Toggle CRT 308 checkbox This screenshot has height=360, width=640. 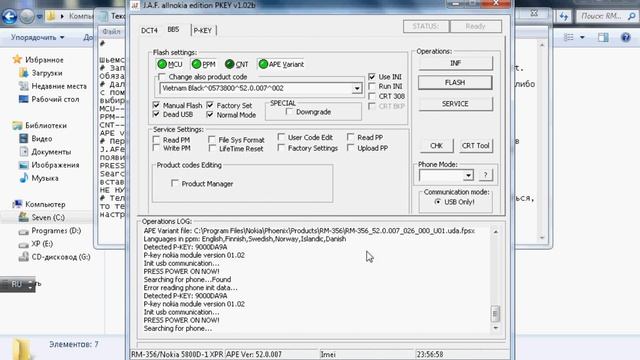372,96
